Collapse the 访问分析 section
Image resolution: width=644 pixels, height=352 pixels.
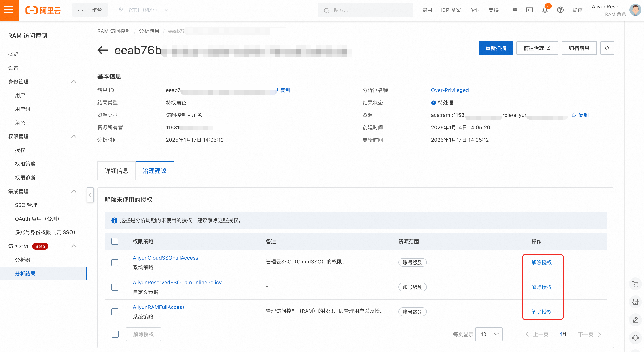coord(73,246)
